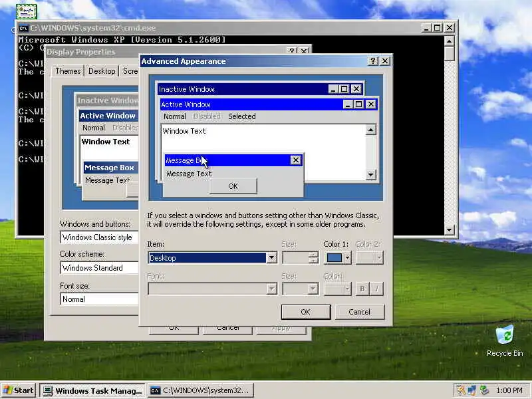Click the desktop icon above the cmd window
Viewport: 532px width, 399px height.
[27, 11]
